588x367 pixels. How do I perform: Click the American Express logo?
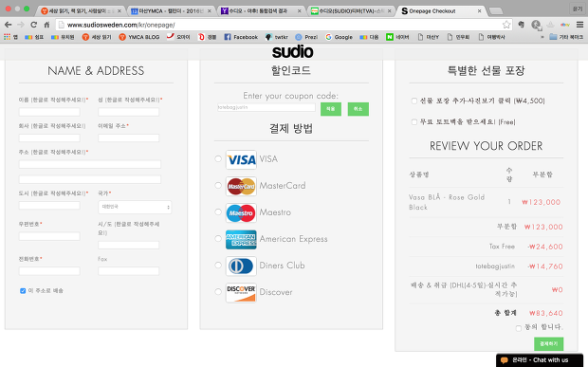pos(241,240)
